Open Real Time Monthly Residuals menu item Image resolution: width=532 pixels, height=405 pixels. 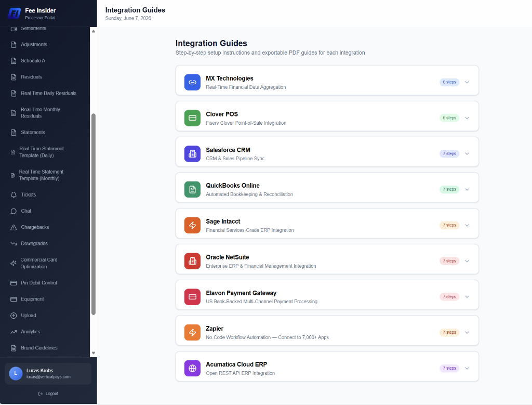46,113
